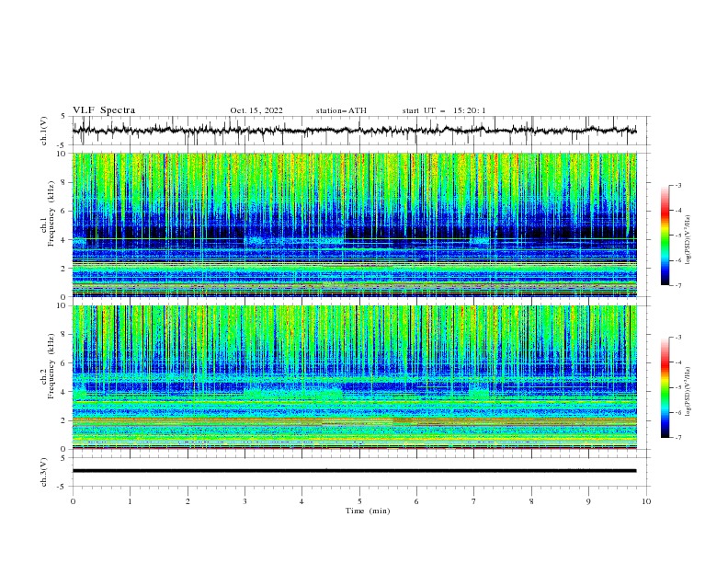Click time axis tick label "5"
Screen dimensions: 728x563
click(x=359, y=501)
